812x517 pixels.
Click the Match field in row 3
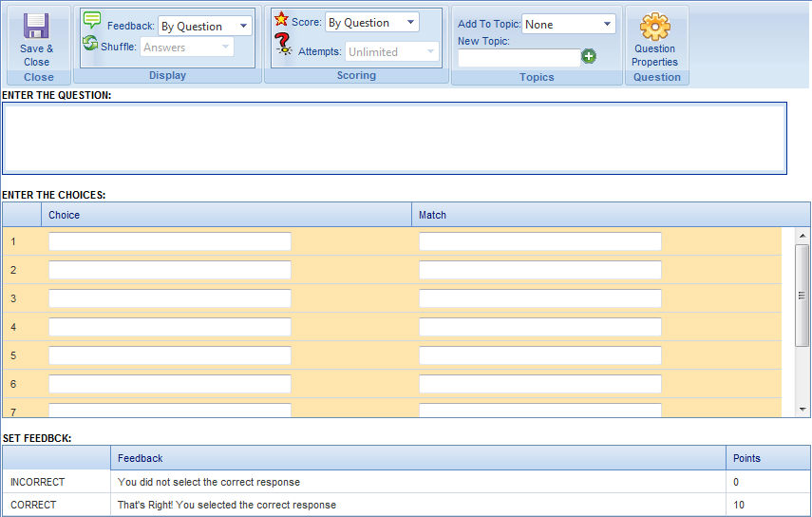(540, 298)
